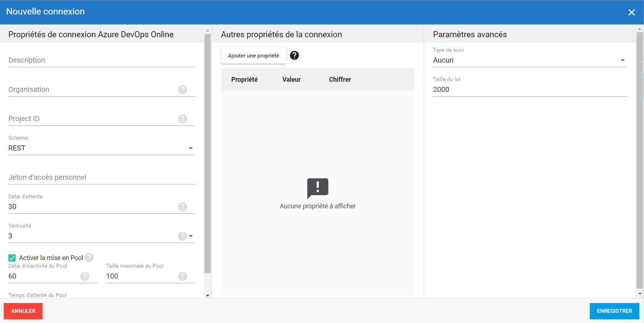Click the red ANNULER button
This screenshot has height=323, width=644.
(23, 311)
